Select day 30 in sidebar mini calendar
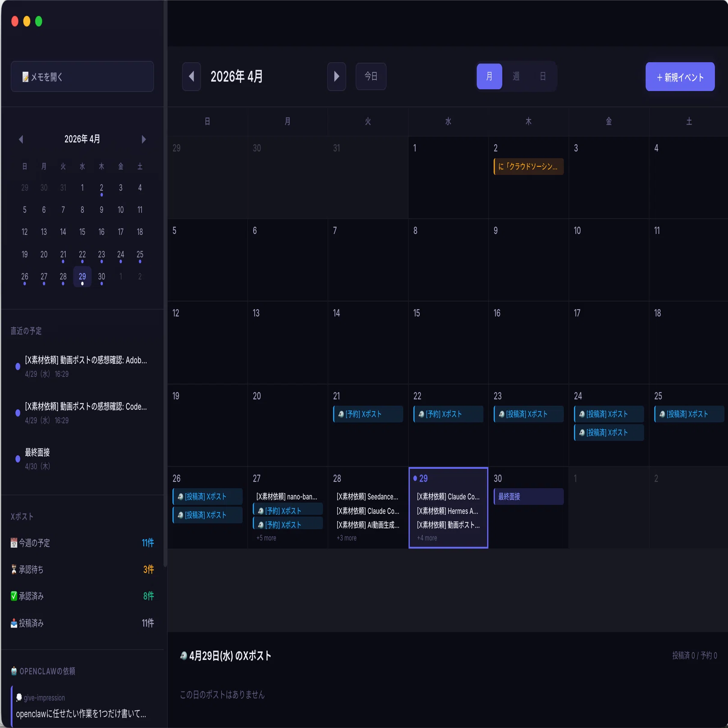Viewport: 728px width, 728px height. pyautogui.click(x=101, y=277)
